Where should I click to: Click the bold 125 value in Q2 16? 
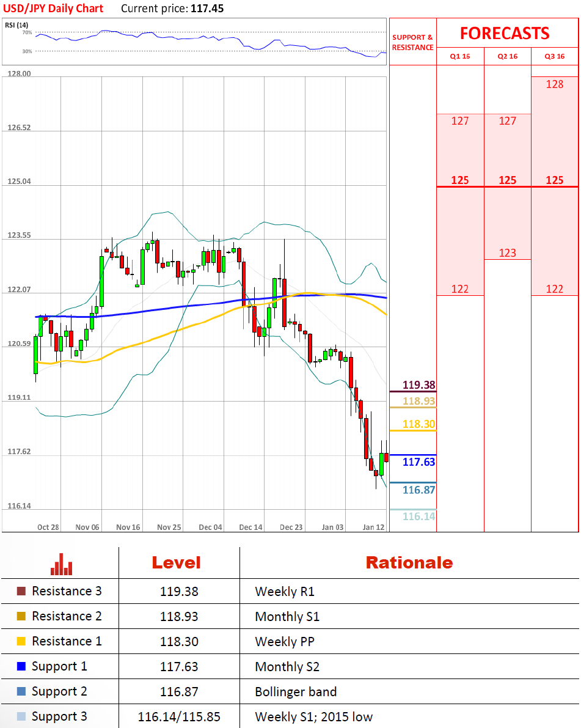[507, 180]
